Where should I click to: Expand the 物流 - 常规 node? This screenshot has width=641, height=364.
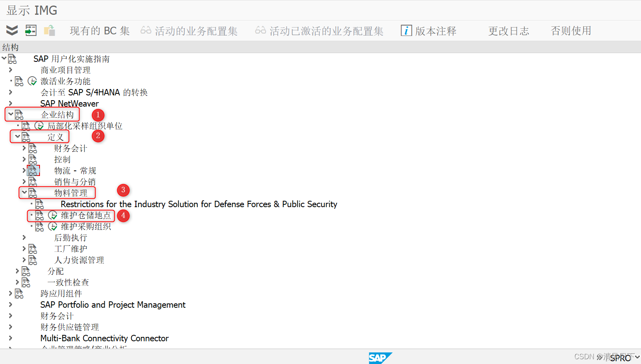[24, 170]
